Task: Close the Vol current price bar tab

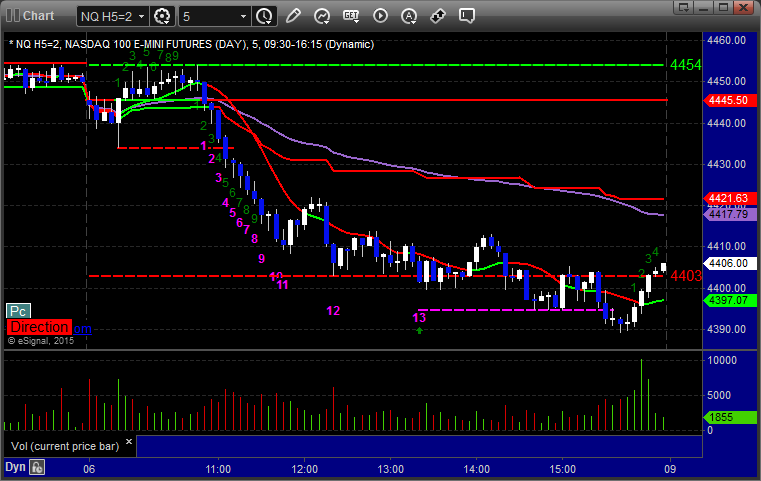Action: pyautogui.click(x=129, y=442)
